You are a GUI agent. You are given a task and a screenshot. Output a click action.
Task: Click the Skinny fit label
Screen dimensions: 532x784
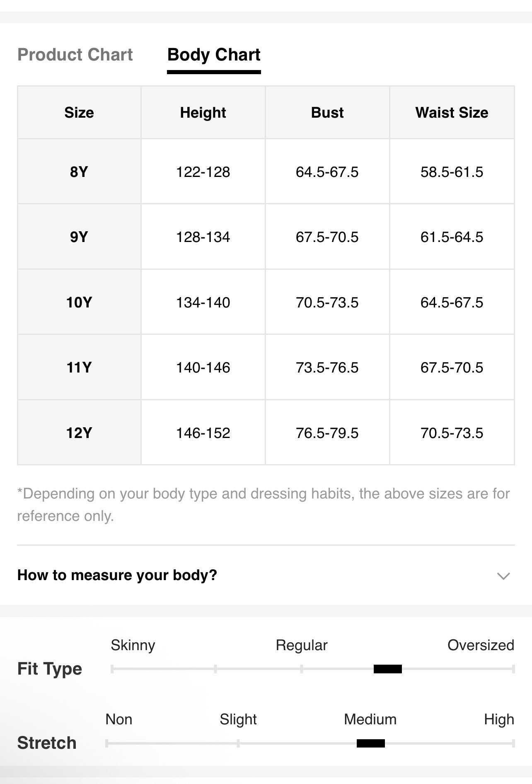[133, 645]
